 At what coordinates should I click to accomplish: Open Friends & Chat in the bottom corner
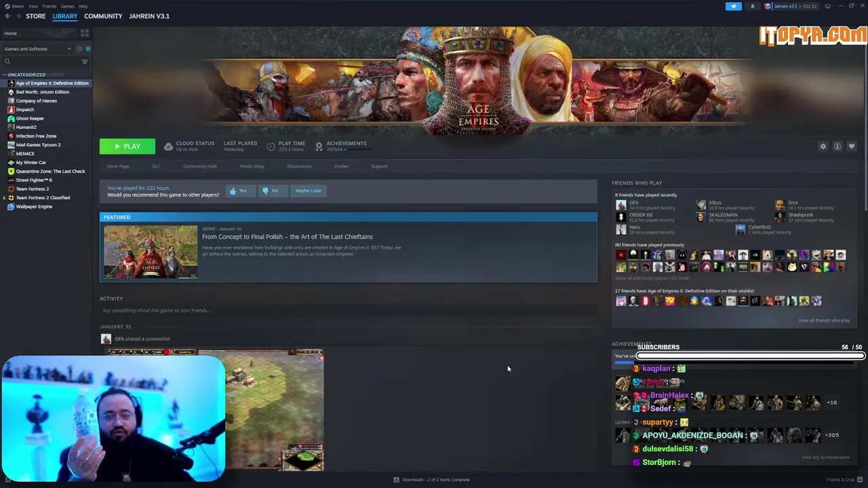(x=844, y=480)
